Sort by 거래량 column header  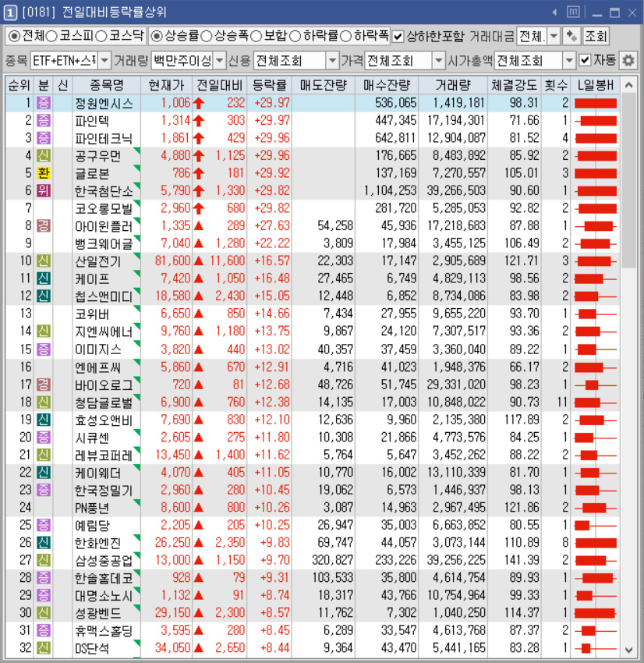(x=453, y=85)
